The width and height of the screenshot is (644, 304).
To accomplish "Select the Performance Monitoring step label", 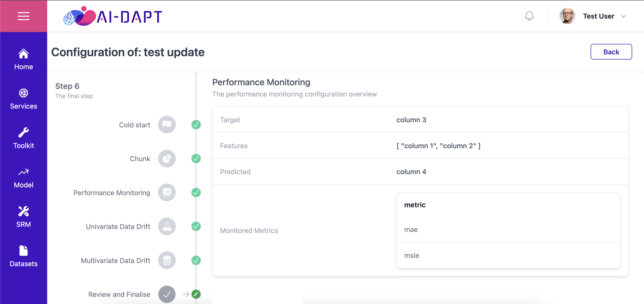I will (112, 193).
